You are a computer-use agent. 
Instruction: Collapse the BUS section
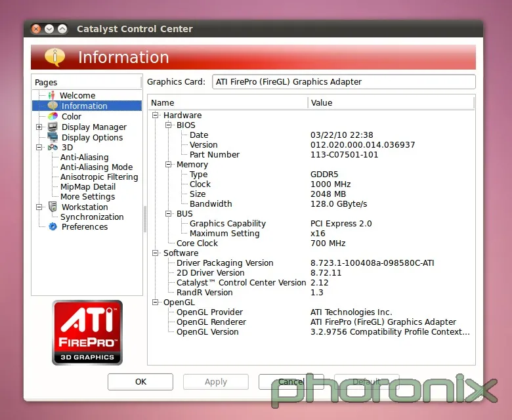(169, 213)
